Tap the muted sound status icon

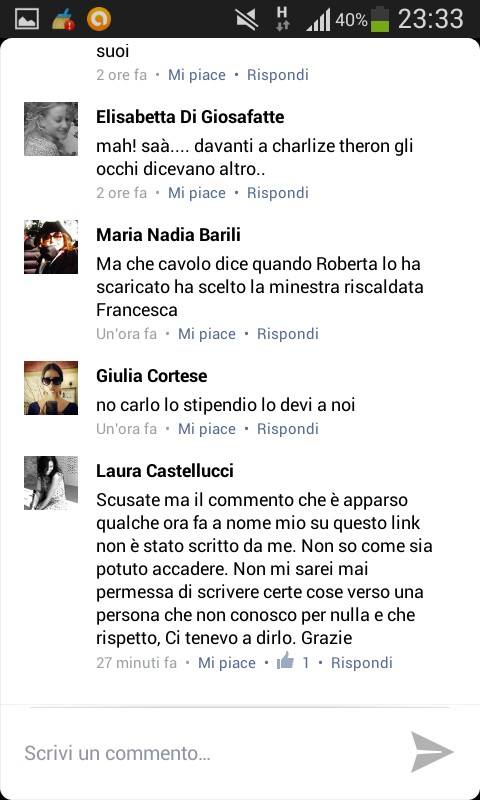pos(247,19)
